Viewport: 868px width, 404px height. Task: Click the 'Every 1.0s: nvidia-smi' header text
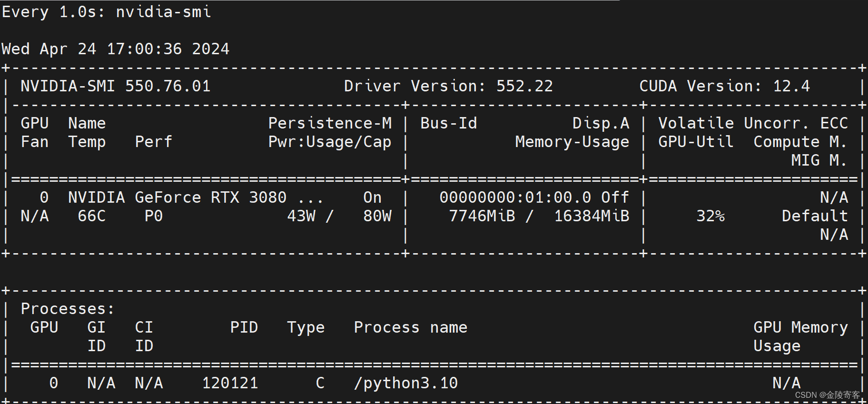107,11
